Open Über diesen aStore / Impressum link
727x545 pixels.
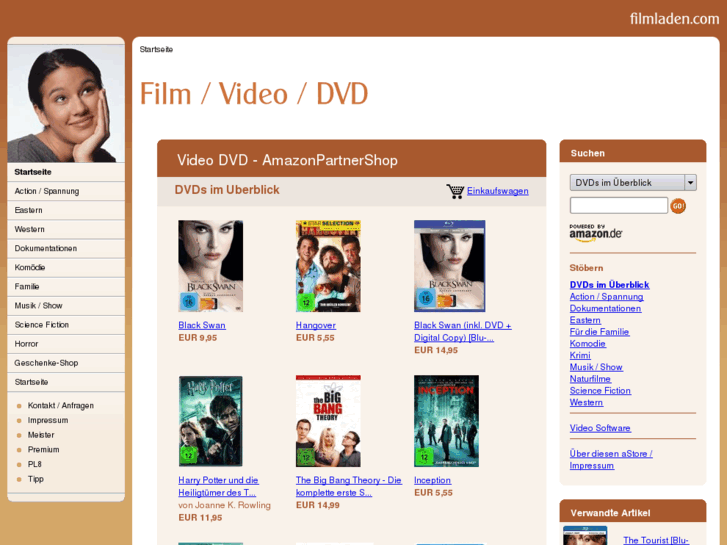click(611, 460)
